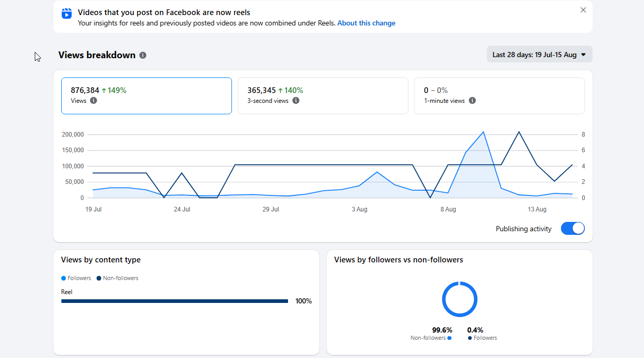This screenshot has height=358, width=644.
Task: Switch to the 3-second views metric card
Action: pyautogui.click(x=323, y=96)
